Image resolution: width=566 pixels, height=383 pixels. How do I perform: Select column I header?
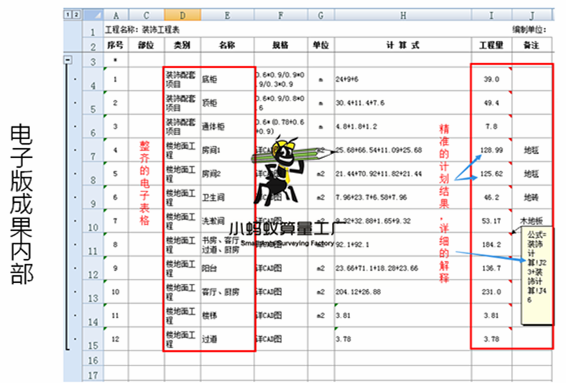click(x=491, y=15)
